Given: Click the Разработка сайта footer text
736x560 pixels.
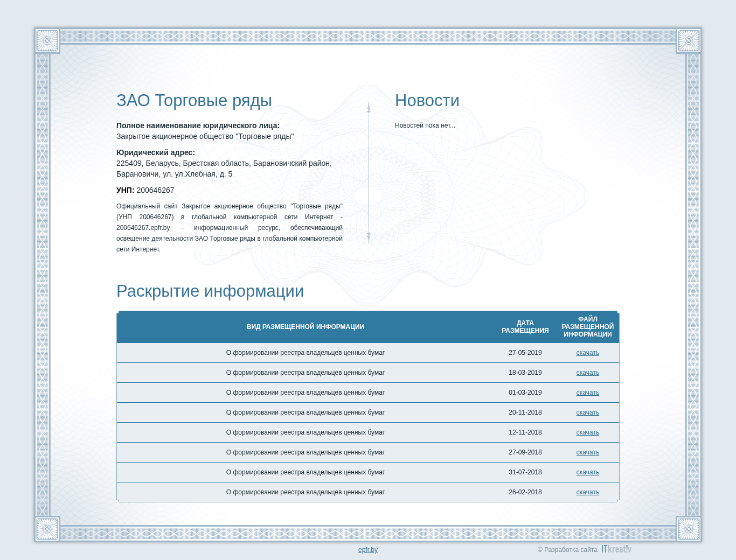Looking at the screenshot, I should [x=567, y=550].
